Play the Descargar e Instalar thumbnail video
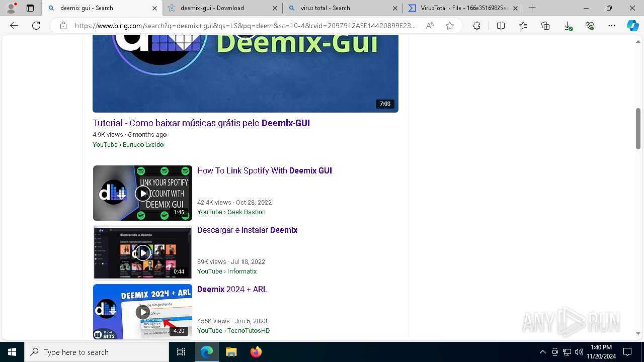The width and height of the screenshot is (644, 362). tap(142, 252)
